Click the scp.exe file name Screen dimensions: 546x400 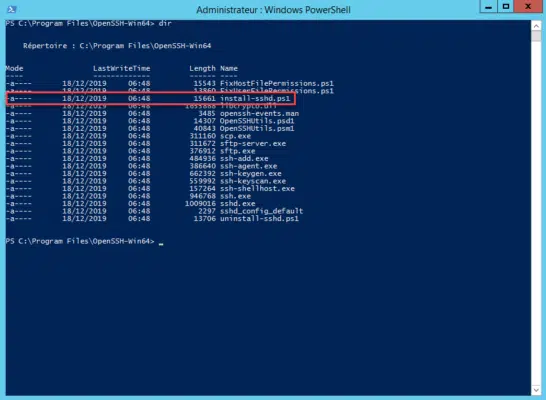click(x=235, y=136)
